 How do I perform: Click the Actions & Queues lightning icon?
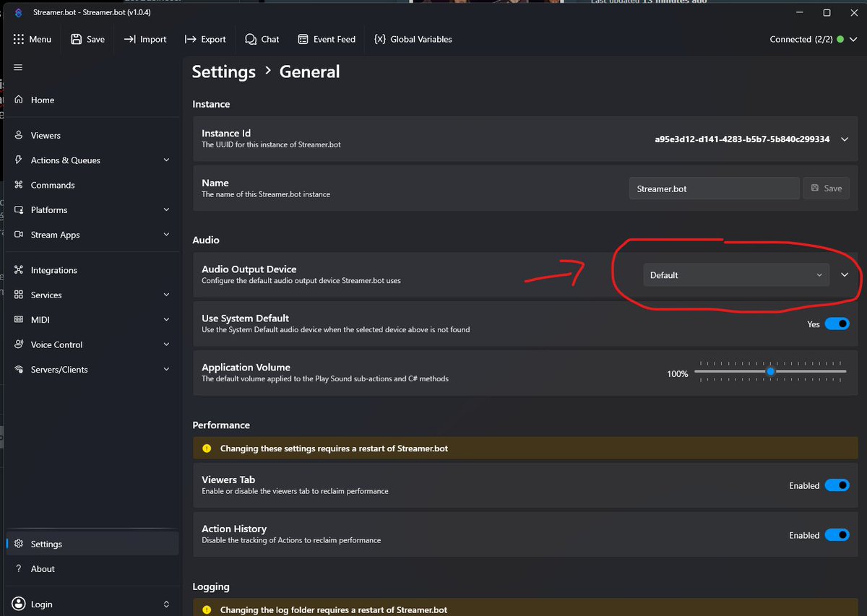click(19, 160)
